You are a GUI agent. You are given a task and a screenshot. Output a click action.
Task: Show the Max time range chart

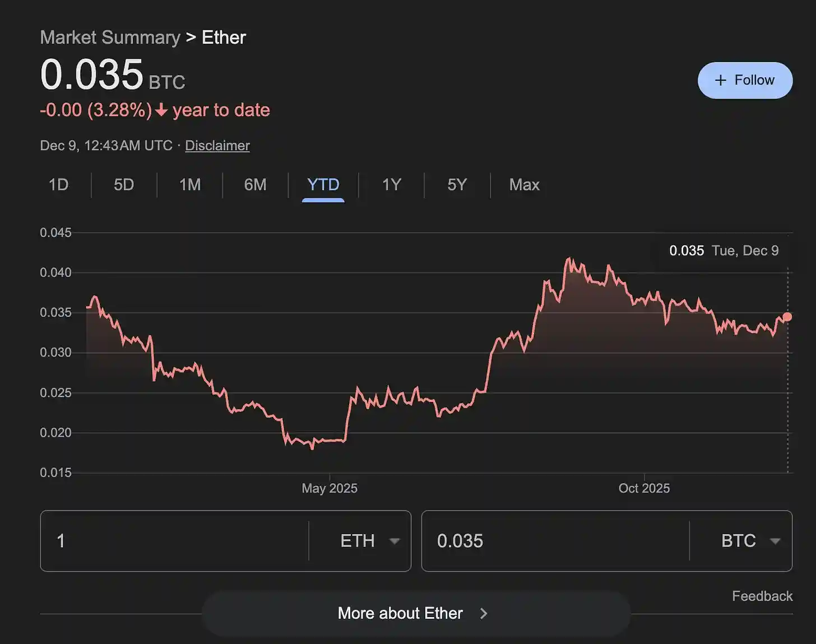tap(523, 185)
